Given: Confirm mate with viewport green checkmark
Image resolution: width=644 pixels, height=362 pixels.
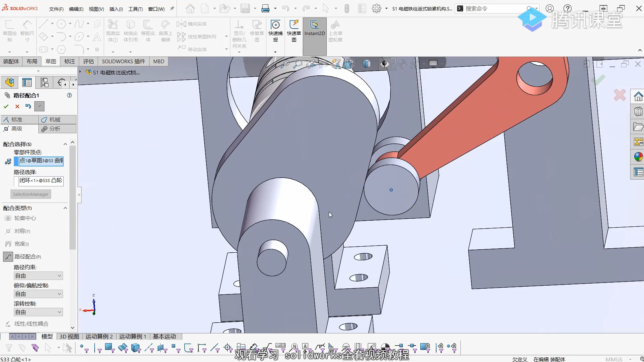Looking at the screenshot, I should click(x=598, y=80).
